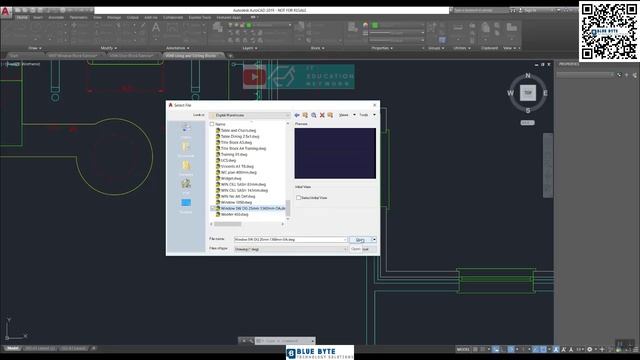Screen dimensions: 640x360
Task: Click the Preview thumbnail area
Action: (335, 153)
